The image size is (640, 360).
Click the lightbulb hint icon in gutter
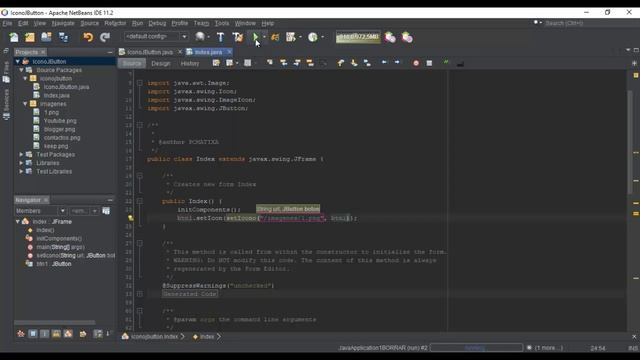(131, 218)
